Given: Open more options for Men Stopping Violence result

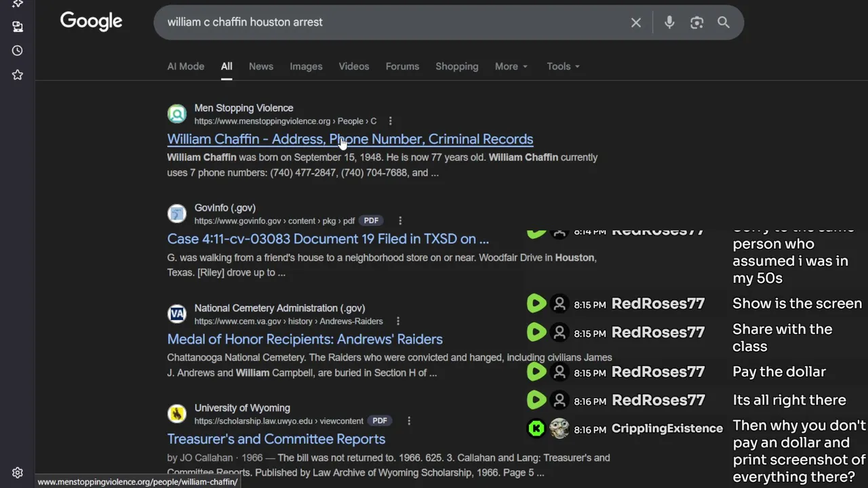Looking at the screenshot, I should coord(390,121).
